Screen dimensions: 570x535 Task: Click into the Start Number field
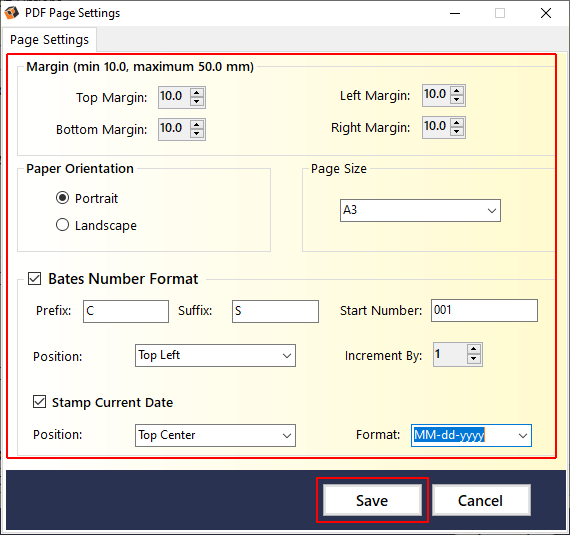484,310
